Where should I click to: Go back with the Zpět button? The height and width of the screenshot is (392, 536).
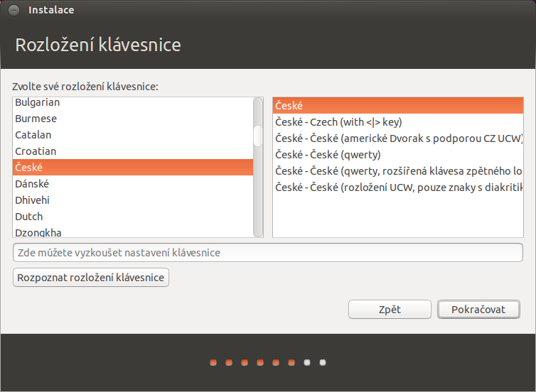click(390, 310)
